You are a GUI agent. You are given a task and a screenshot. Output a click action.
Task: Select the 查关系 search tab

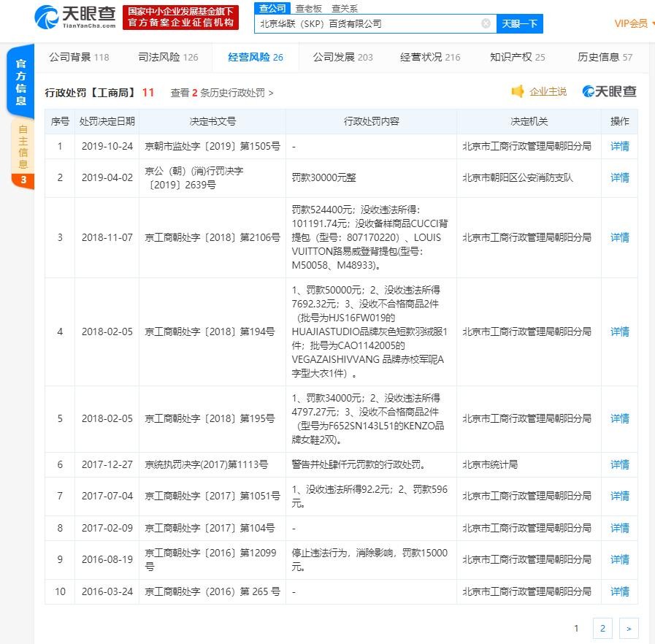(x=345, y=8)
